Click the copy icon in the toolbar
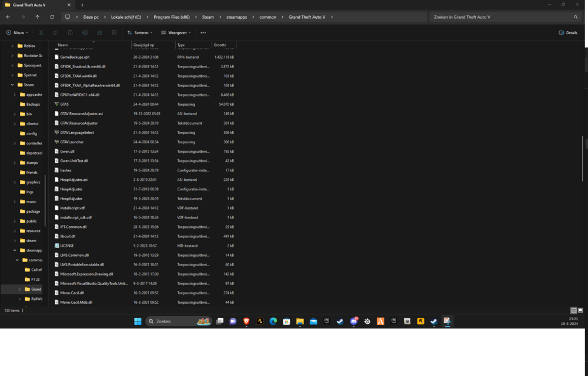Screen dimensions: 588x376 click(55, 33)
